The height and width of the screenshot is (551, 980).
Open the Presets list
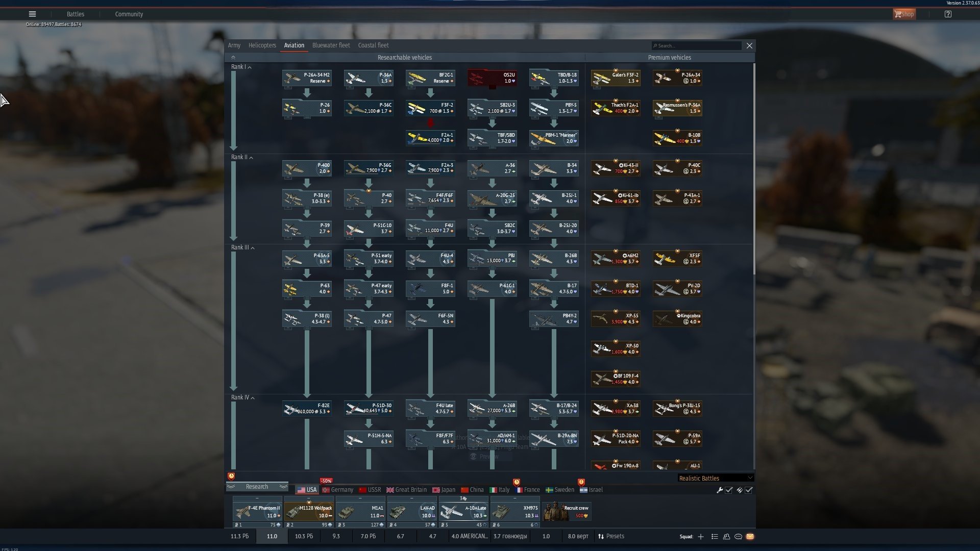click(611, 537)
